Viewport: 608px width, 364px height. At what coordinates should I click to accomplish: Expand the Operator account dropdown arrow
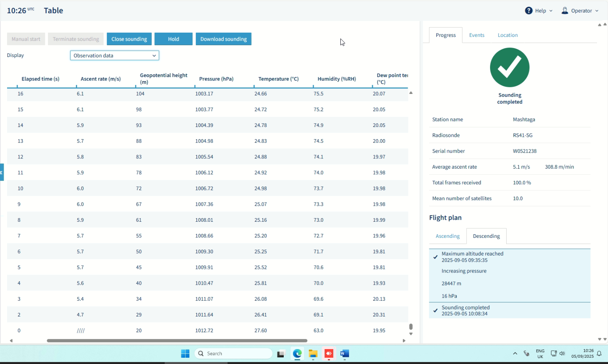[597, 11]
